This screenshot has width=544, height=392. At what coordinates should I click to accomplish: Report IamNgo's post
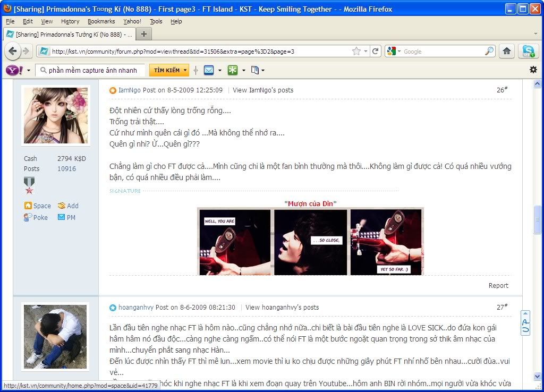click(x=498, y=285)
